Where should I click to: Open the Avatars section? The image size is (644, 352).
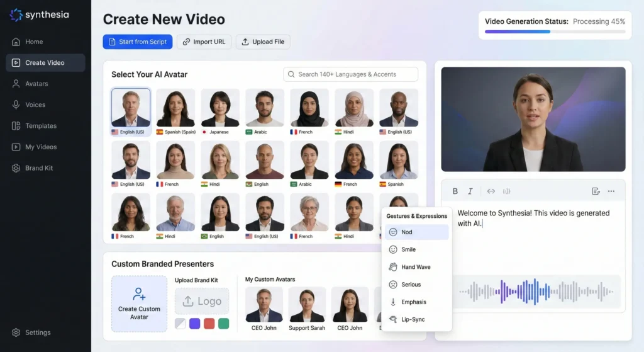click(45, 84)
